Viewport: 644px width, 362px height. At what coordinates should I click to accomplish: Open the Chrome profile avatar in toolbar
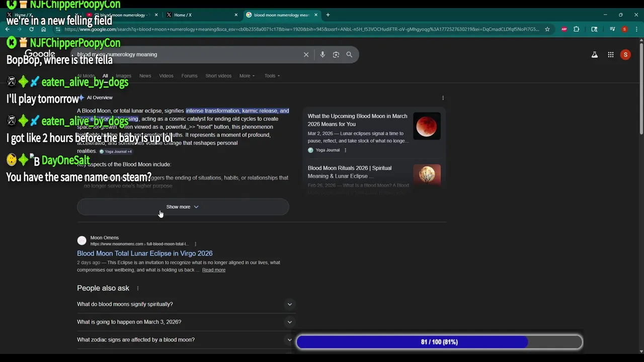624,29
